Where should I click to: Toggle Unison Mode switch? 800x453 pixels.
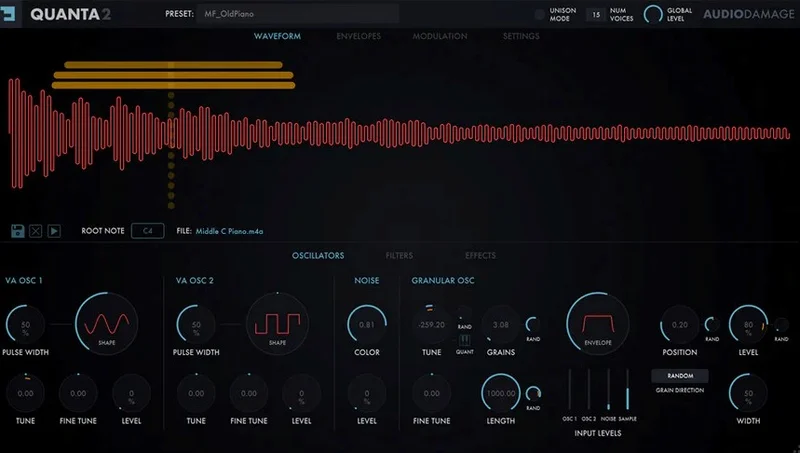[x=539, y=14]
